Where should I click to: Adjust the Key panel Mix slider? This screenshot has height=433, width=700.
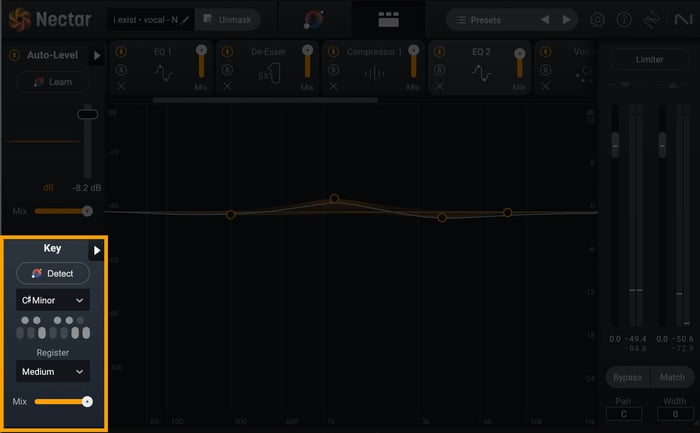point(63,402)
